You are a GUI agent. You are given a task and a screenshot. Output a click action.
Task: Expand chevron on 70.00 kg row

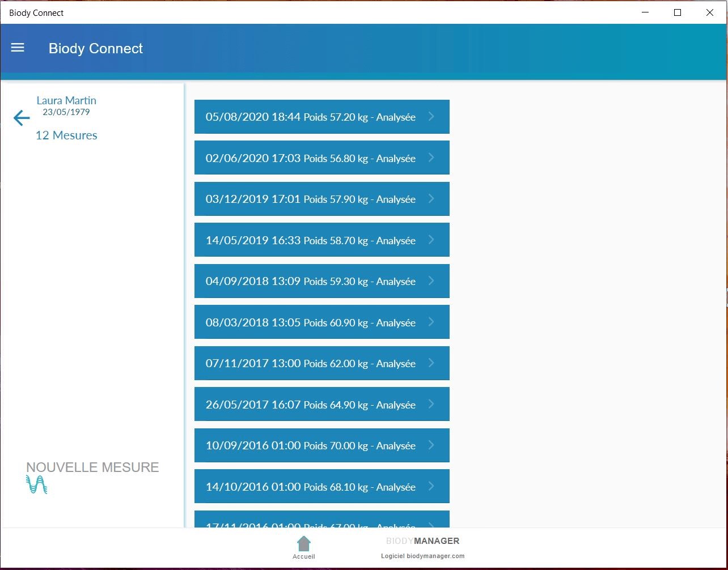[431, 445]
